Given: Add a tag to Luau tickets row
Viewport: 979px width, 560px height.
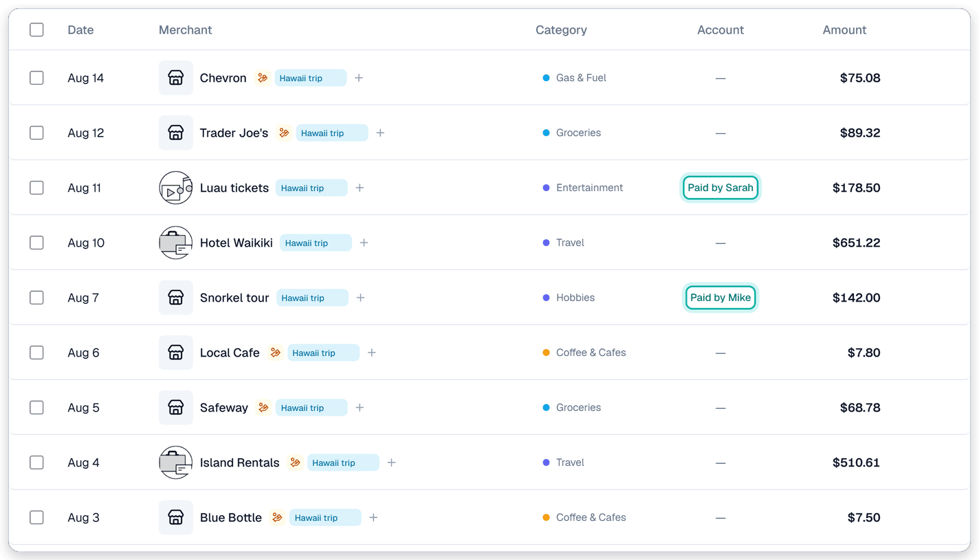Looking at the screenshot, I should 360,188.
